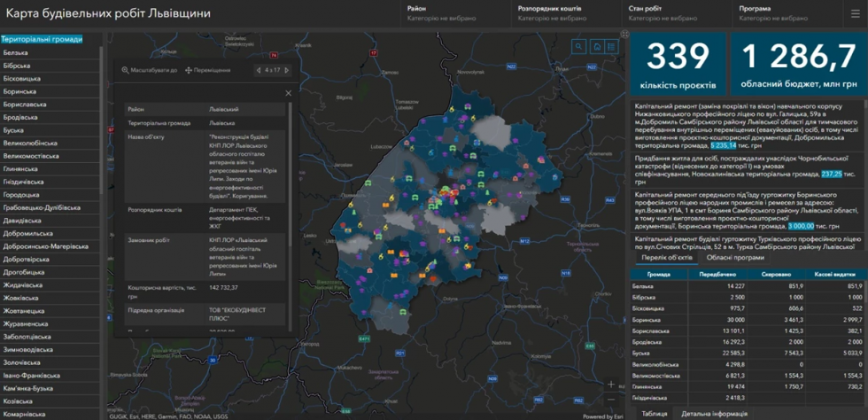The image size is (868, 420).
Task: Open the Програма filter dropdown
Action: (787, 13)
